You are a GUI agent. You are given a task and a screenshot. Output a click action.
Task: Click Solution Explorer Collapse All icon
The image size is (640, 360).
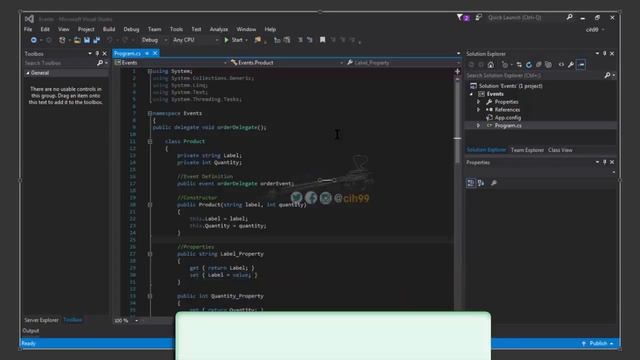[x=539, y=64]
